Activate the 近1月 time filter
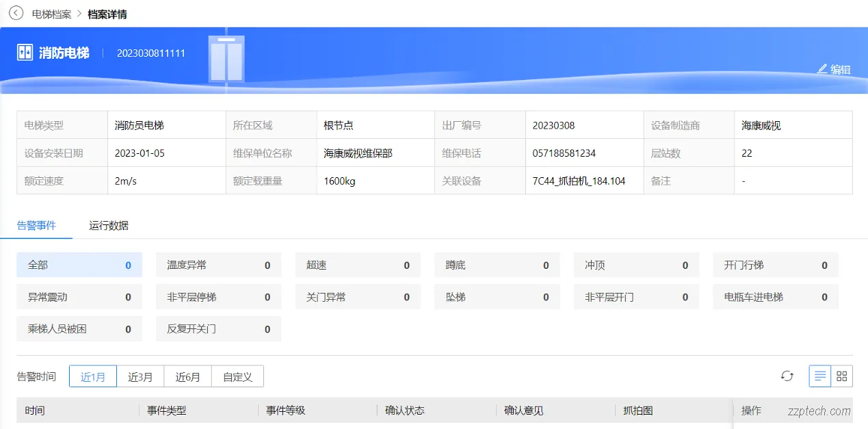868x429 pixels. pos(93,376)
